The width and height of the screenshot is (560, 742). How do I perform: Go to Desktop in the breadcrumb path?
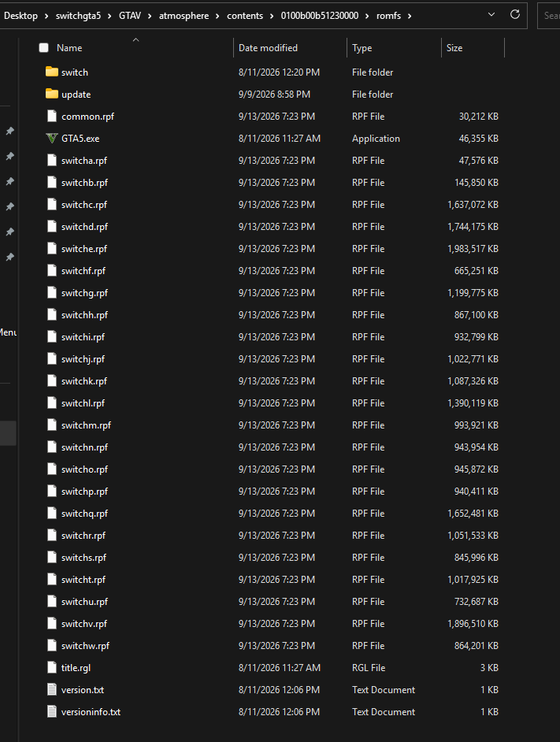20,16
